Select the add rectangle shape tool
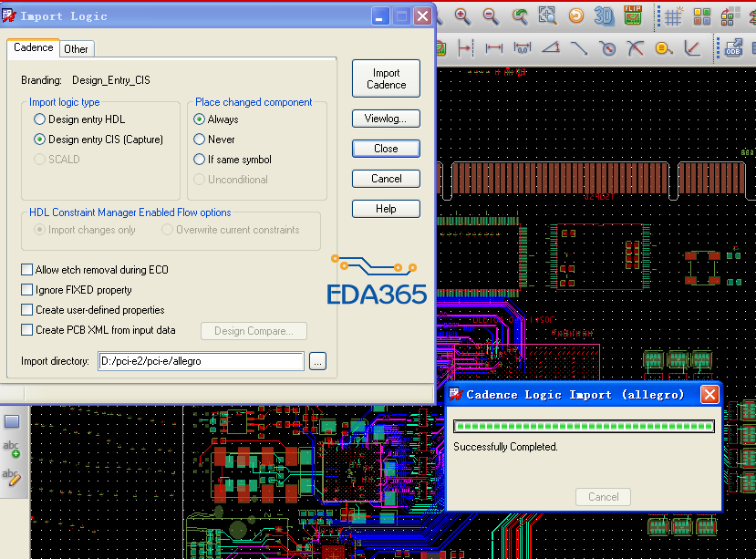Image resolution: width=756 pixels, height=559 pixels. click(x=12, y=420)
